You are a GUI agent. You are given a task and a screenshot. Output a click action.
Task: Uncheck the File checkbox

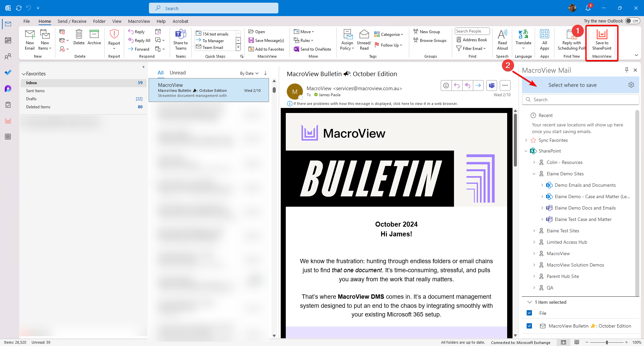pos(529,313)
